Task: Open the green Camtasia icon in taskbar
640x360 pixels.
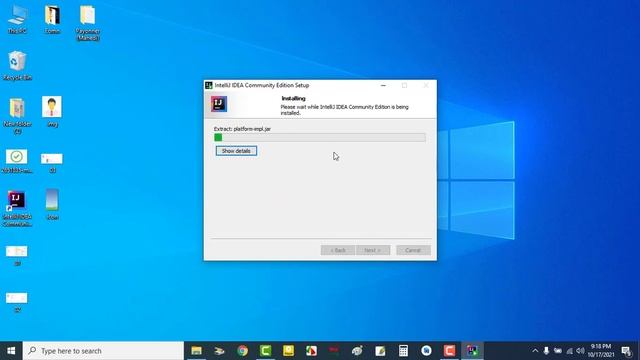Action: [265, 351]
